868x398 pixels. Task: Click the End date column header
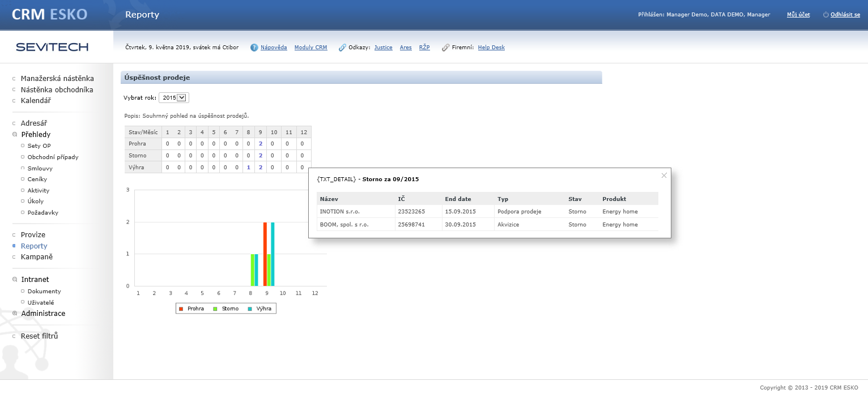tap(458, 199)
